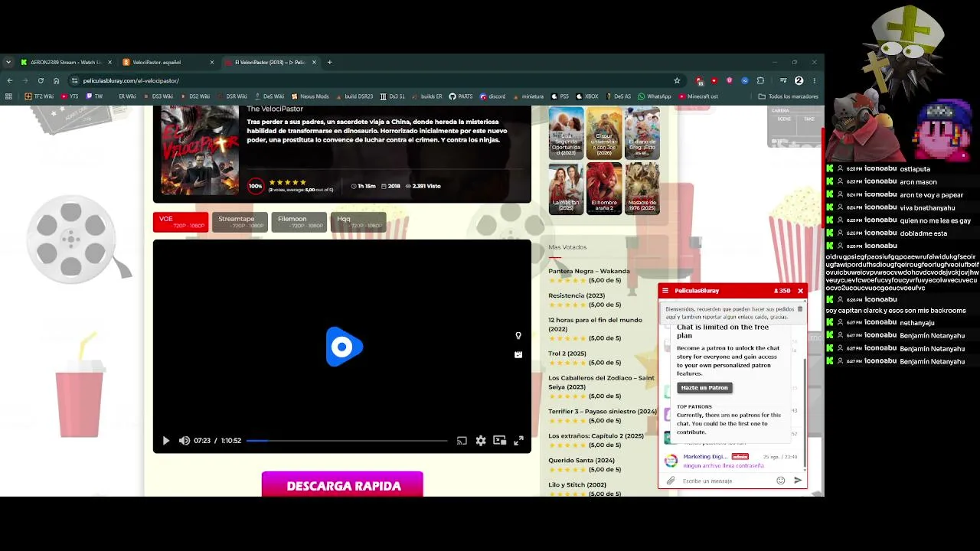
Task: Enter fullscreen in the video player
Action: (x=518, y=441)
